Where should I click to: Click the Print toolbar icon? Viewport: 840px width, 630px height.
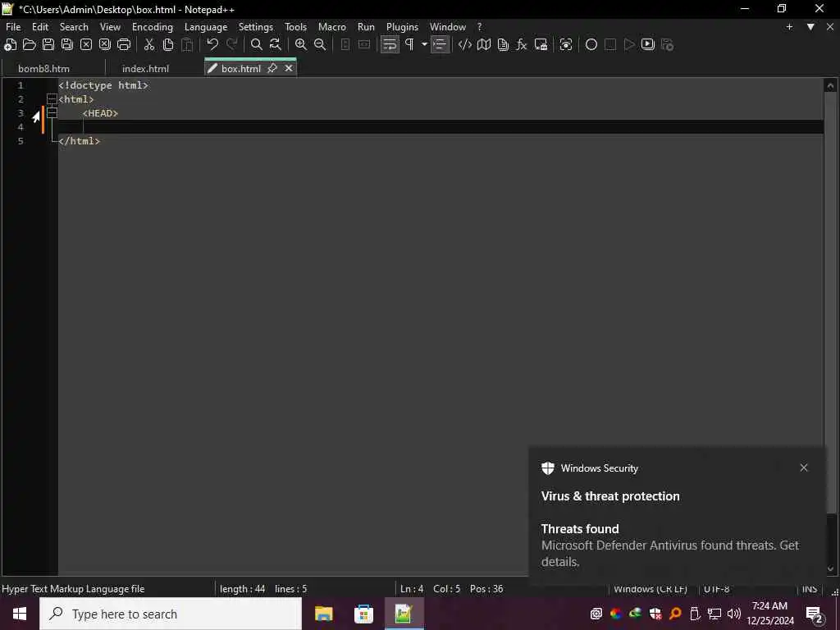tap(124, 45)
